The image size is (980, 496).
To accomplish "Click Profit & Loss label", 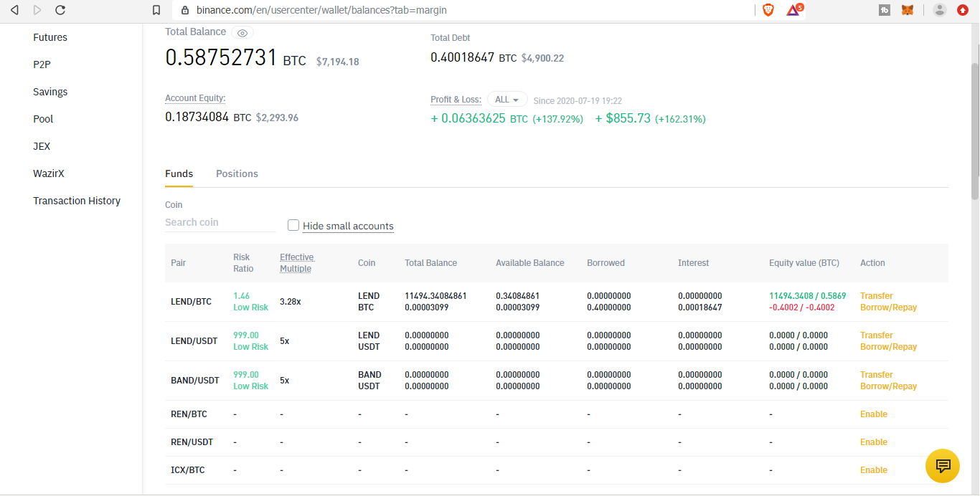I will coord(456,100).
